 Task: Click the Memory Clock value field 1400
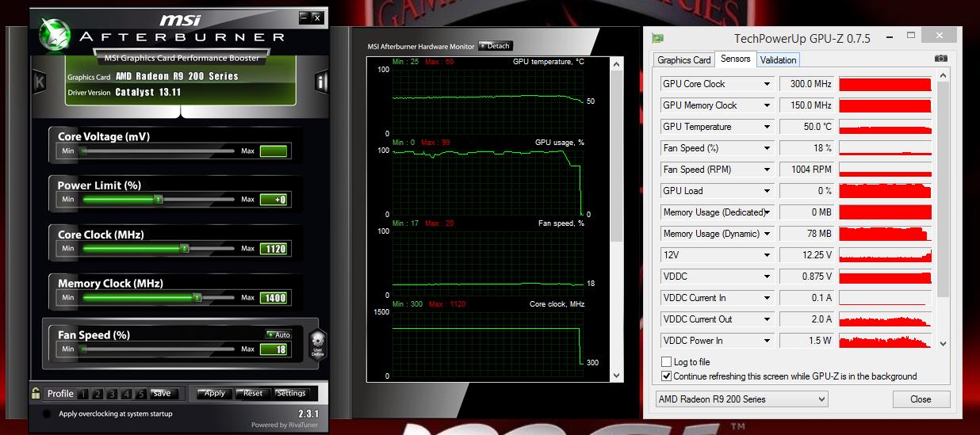tap(274, 298)
